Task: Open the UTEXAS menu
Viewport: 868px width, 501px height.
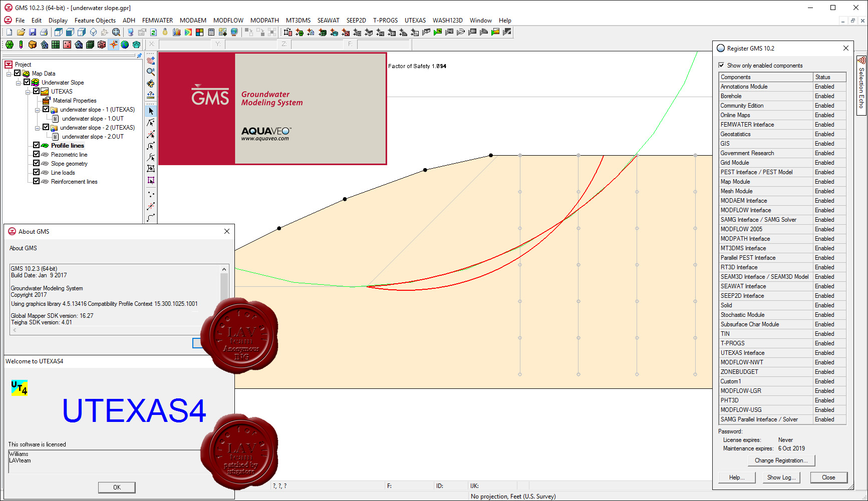Action: [415, 21]
